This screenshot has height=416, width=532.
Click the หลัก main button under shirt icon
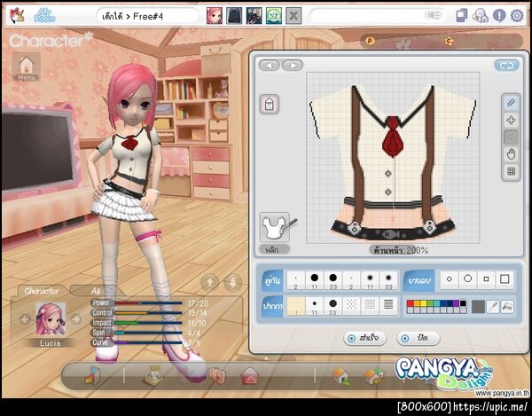click(x=275, y=250)
